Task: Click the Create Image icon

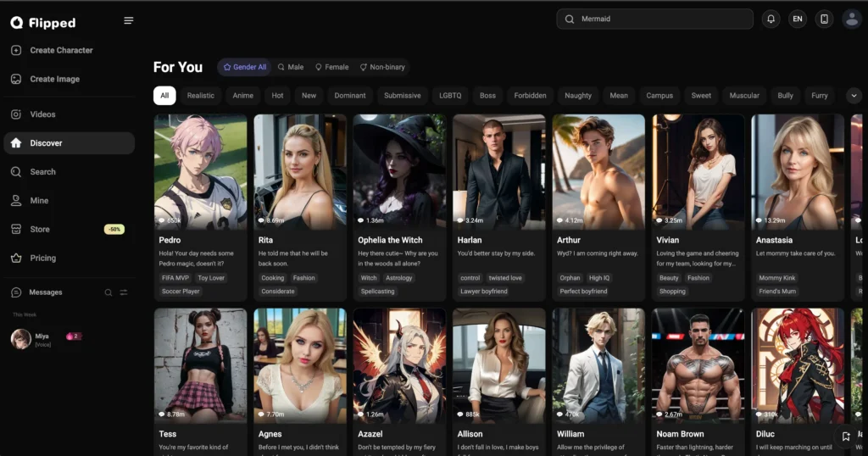Action: pyautogui.click(x=16, y=79)
